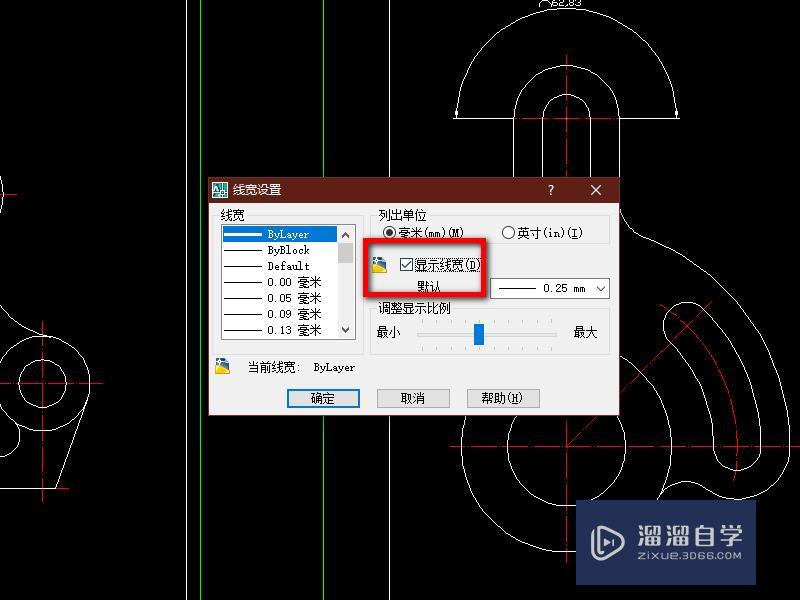Click the drawing icon beside 显示线宽
800x600 pixels.
[379, 265]
